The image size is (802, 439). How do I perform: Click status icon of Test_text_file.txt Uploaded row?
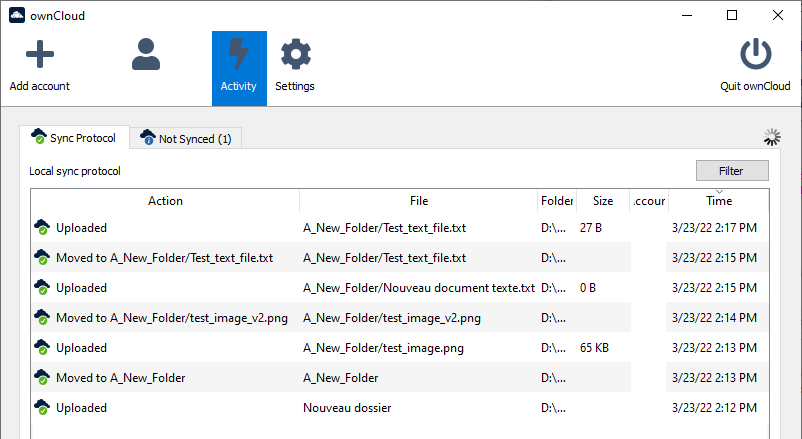42,228
